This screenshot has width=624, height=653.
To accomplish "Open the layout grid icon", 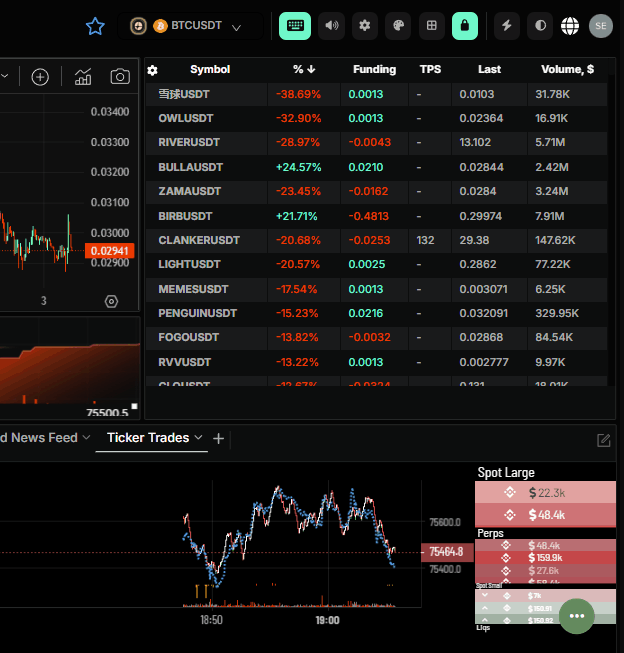I will [x=431, y=26].
